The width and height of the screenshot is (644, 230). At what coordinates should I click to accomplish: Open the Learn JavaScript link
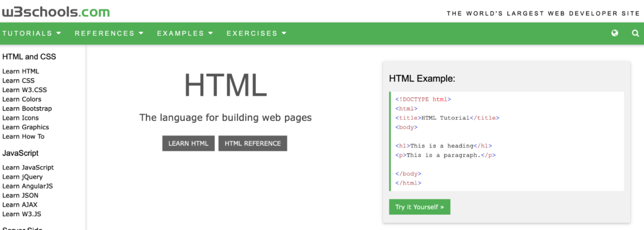pos(28,168)
